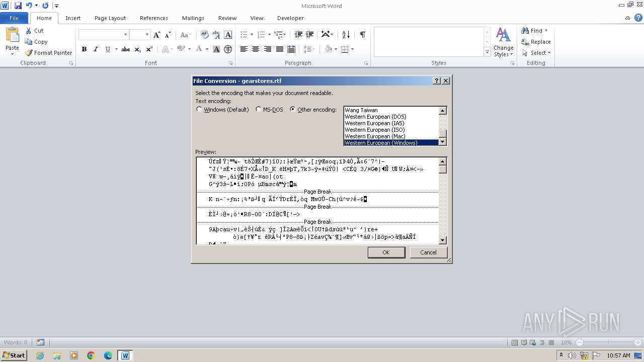Switch to the Mailings tab
This screenshot has width=644, height=362.
(193, 18)
